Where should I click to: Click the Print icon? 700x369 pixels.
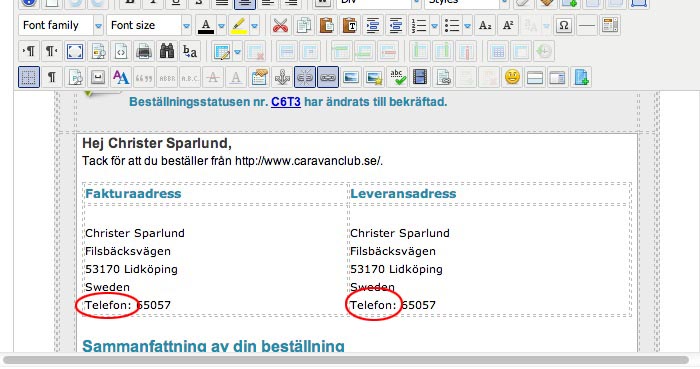coord(144,52)
